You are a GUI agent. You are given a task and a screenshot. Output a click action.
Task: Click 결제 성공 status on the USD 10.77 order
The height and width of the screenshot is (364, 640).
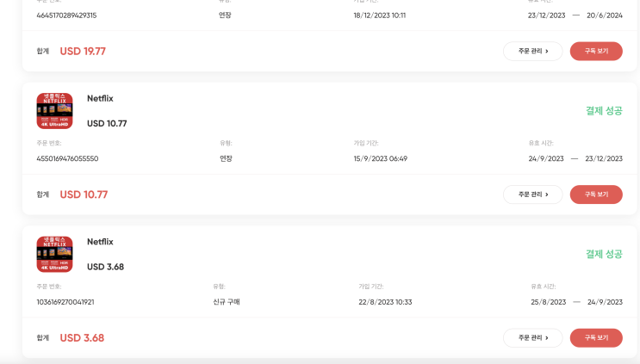pos(603,111)
